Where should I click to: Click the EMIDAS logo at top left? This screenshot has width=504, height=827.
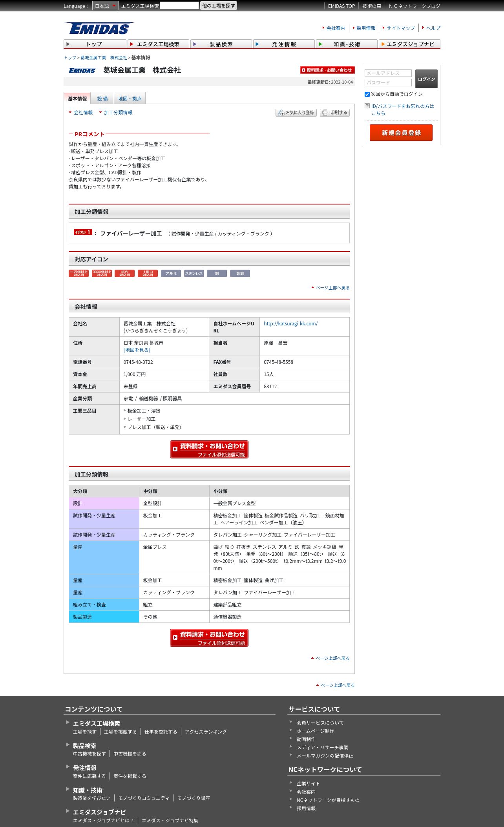pyautogui.click(x=99, y=28)
